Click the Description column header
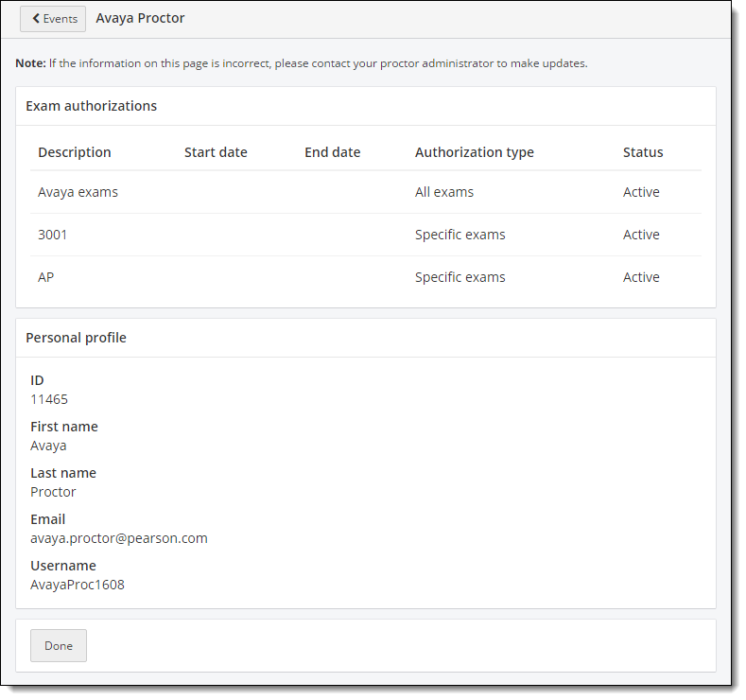The image size is (746, 700). [75, 152]
